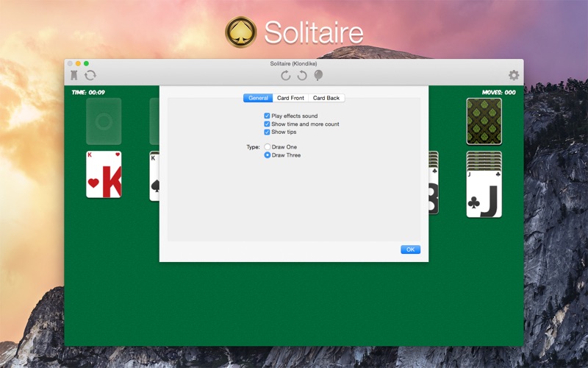Uncheck Play effects sound

[267, 116]
